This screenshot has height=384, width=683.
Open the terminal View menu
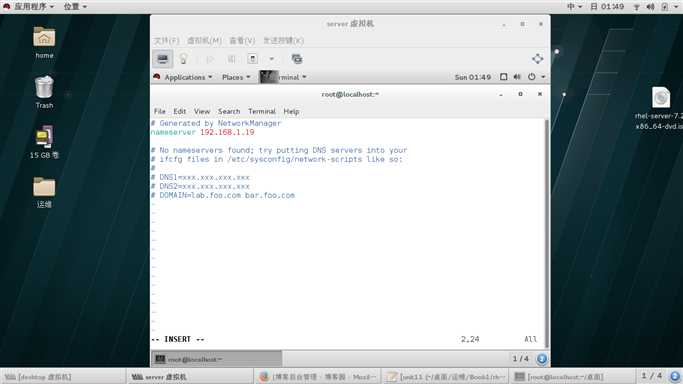(202, 111)
